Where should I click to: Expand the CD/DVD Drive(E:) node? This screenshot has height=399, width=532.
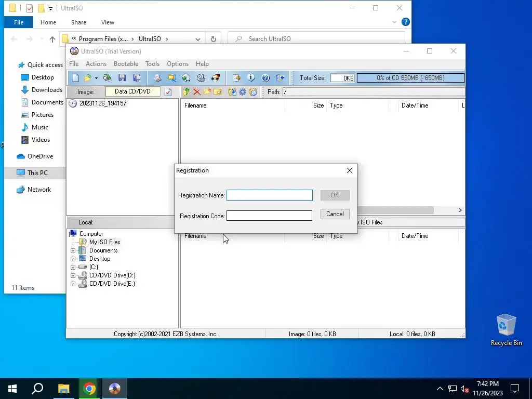click(x=73, y=284)
